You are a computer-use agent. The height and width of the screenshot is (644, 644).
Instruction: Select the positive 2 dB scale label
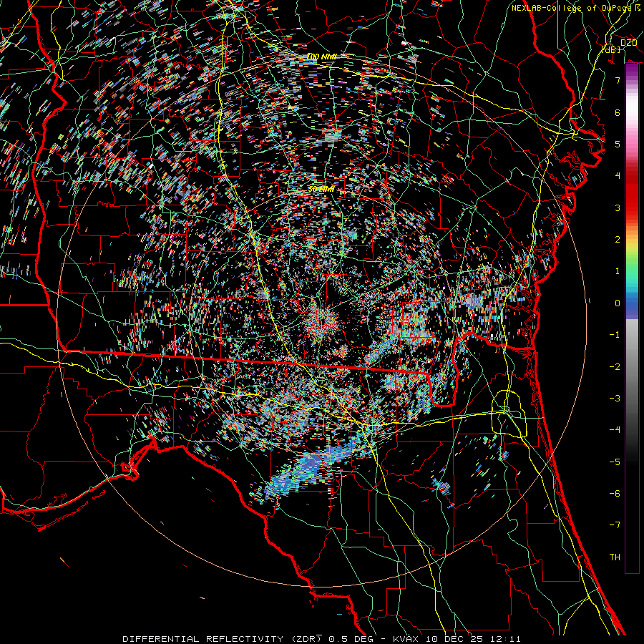pyautogui.click(x=618, y=240)
